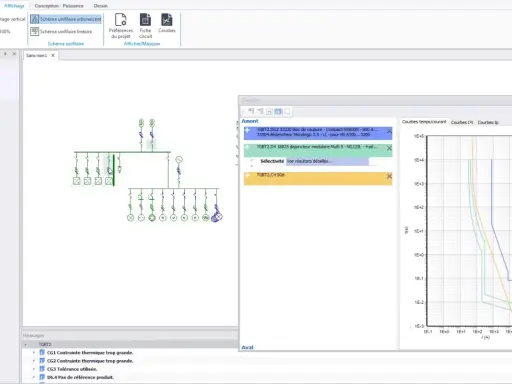The height and width of the screenshot is (384, 512).
Task: Click the Sélectivité label
Action: pyautogui.click(x=272, y=161)
